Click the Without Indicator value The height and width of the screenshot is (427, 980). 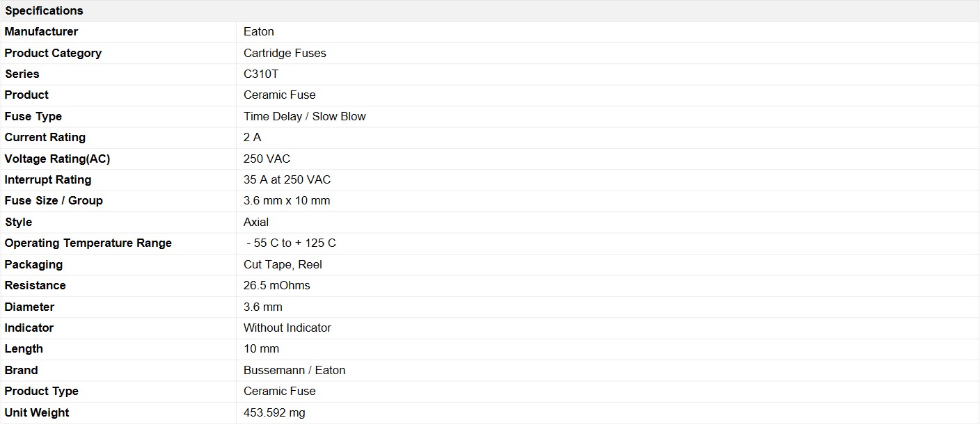pos(287,328)
